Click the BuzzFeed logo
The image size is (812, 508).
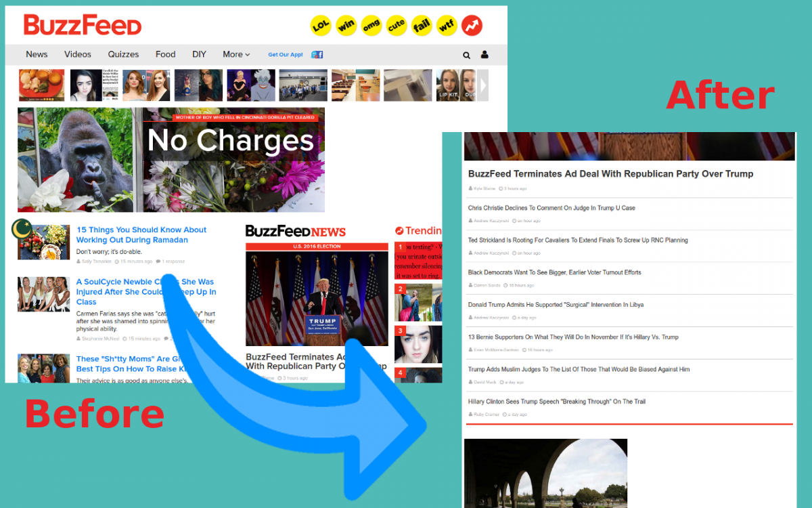83,25
